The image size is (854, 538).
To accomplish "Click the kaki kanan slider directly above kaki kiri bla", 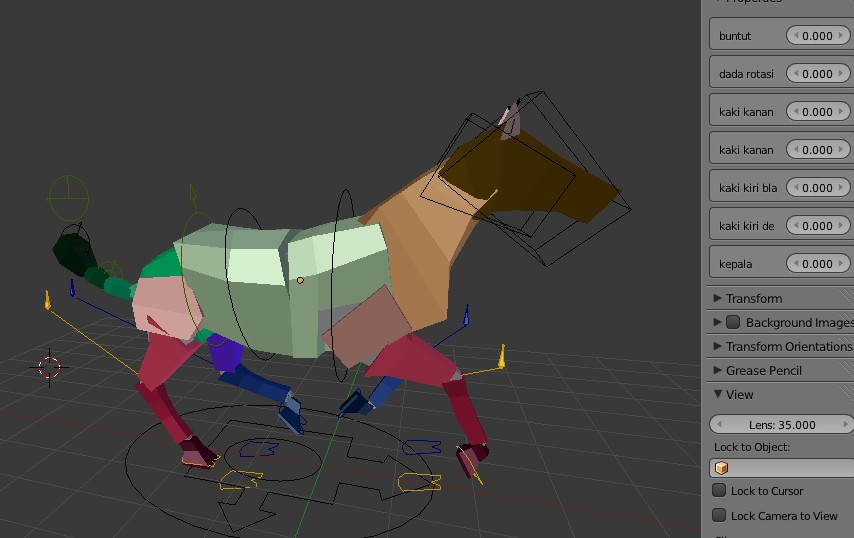I will (818, 150).
